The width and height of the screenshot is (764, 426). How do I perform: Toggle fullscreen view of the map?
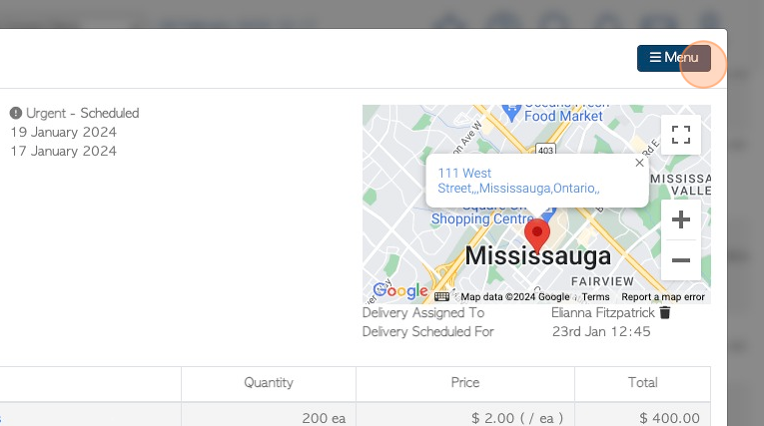tap(681, 135)
